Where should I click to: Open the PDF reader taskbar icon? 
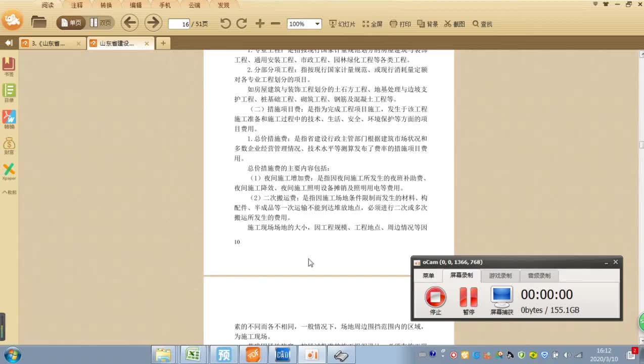coord(253,355)
